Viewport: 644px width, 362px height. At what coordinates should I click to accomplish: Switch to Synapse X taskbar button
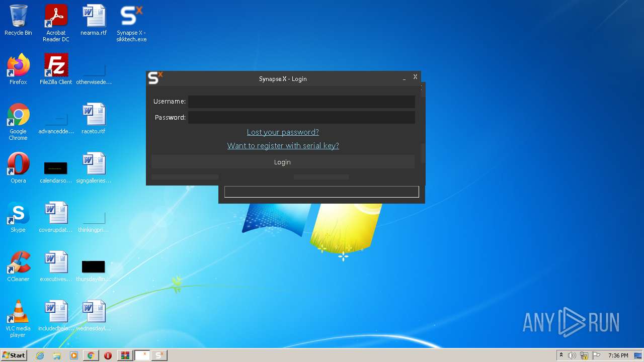tap(159, 355)
